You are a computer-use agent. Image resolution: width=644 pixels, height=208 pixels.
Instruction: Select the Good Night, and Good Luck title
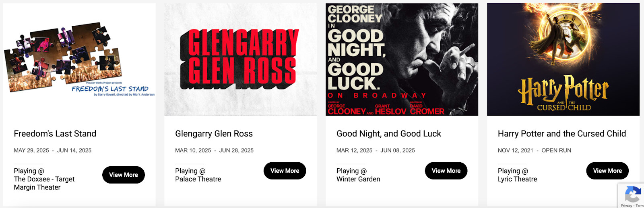tap(389, 134)
